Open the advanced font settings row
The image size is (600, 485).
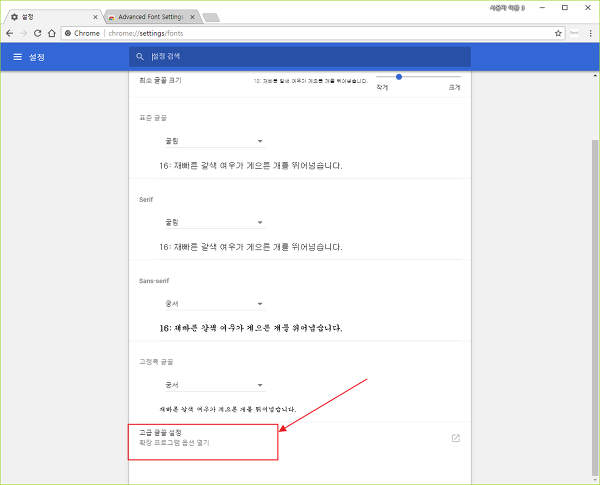(x=300, y=438)
